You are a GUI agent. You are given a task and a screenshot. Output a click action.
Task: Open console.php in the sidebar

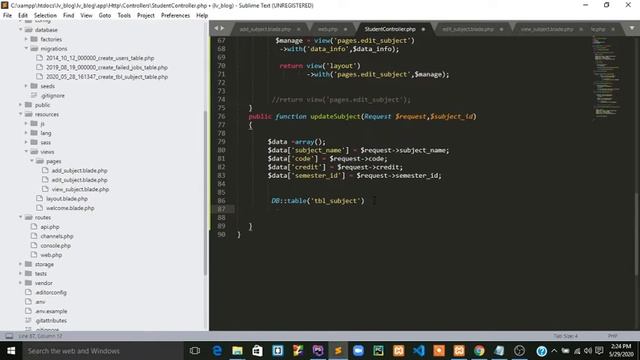[x=55, y=246]
